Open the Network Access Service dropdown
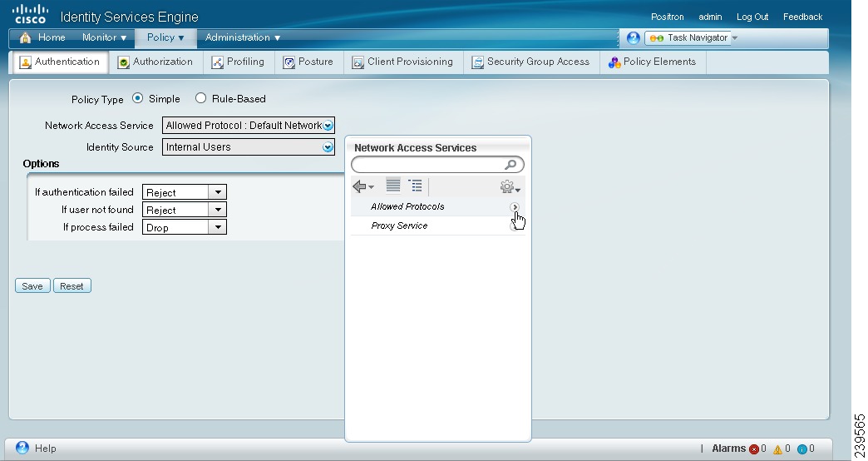 [328, 125]
